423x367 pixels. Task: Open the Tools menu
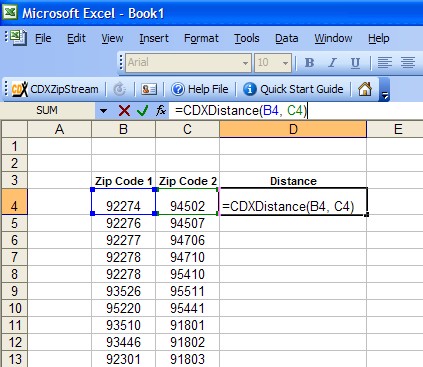click(x=246, y=38)
